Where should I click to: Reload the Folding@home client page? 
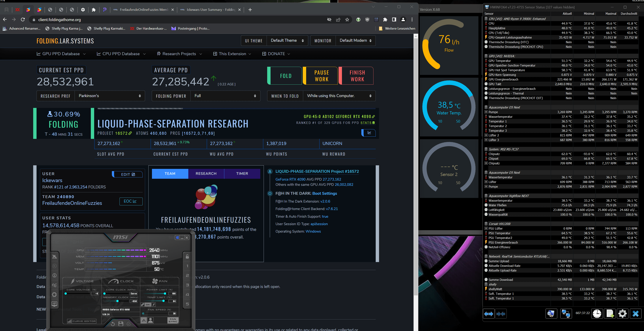(23, 20)
